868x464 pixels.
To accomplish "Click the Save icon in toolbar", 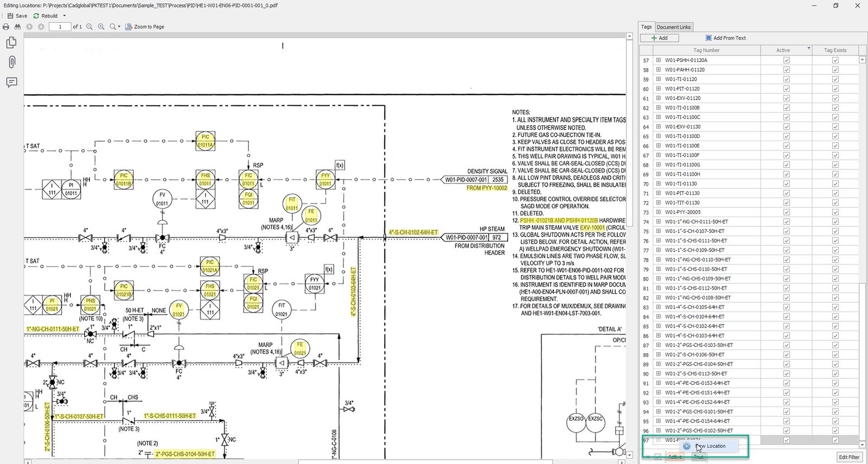I will tap(10, 16).
